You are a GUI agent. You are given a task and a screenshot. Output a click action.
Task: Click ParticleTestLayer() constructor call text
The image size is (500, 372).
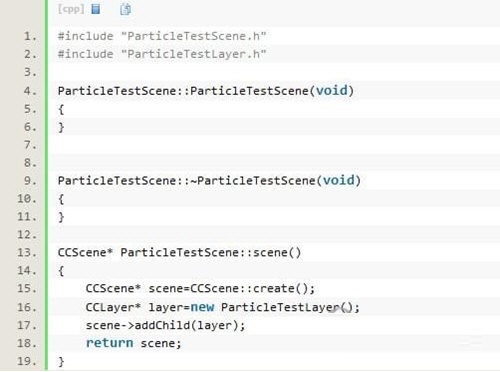point(287,307)
